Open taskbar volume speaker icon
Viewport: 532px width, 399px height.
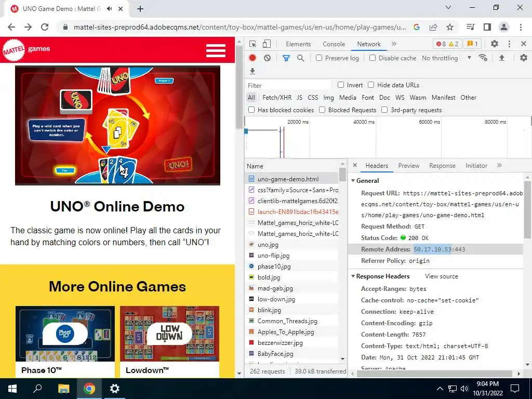(464, 389)
